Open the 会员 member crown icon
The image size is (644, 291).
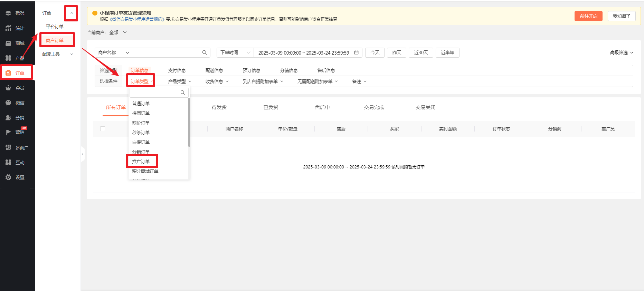[8, 88]
